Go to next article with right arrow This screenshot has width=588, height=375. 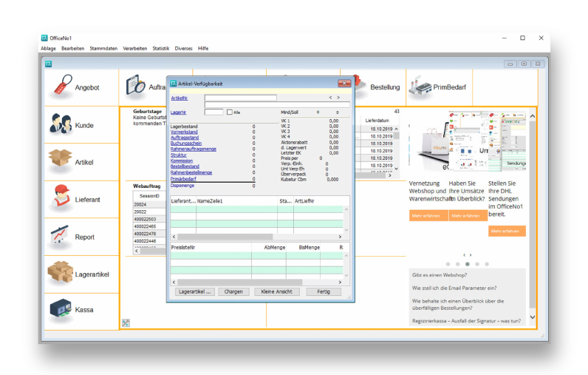click(x=338, y=98)
